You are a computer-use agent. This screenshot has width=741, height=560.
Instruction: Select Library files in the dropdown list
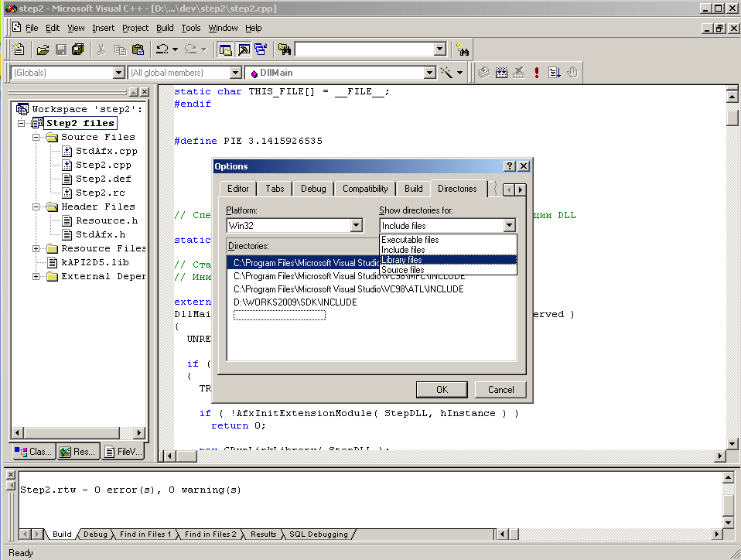[402, 260]
